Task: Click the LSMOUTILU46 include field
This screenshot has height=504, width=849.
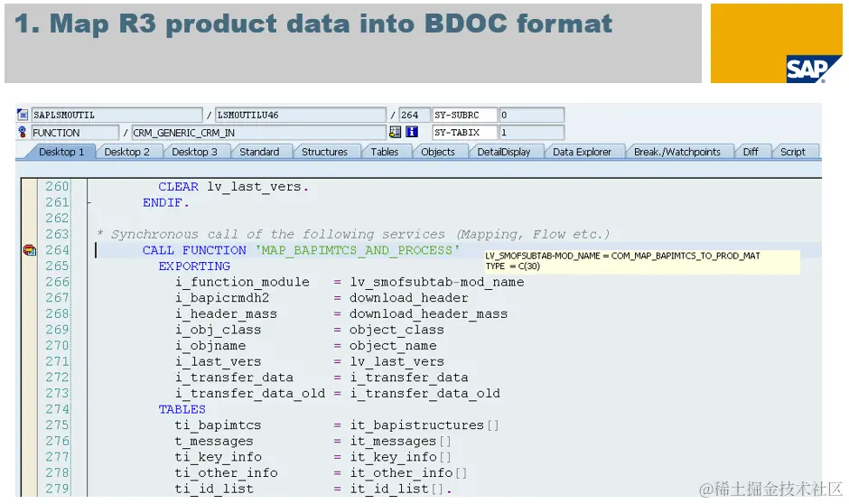Action: 301,115
